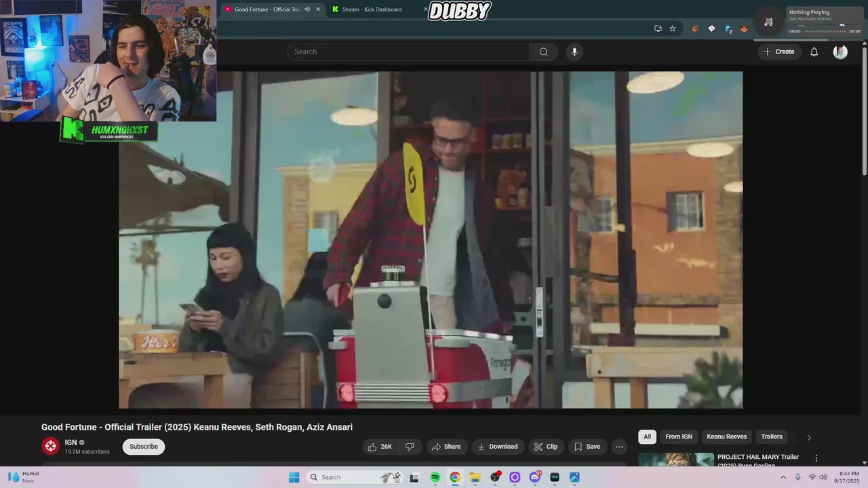
Task: Close the Kick Dashboard browser tab
Action: [x=426, y=9]
